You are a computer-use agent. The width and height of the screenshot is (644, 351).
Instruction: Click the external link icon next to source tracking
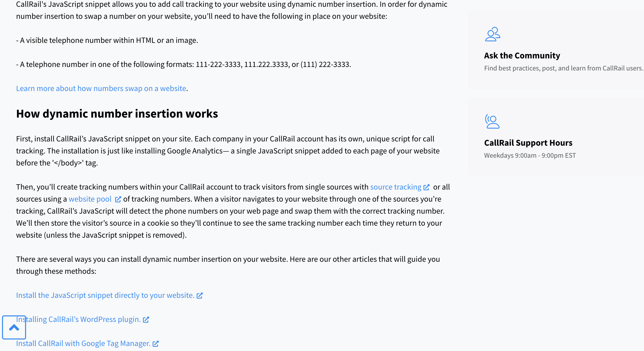tap(427, 187)
